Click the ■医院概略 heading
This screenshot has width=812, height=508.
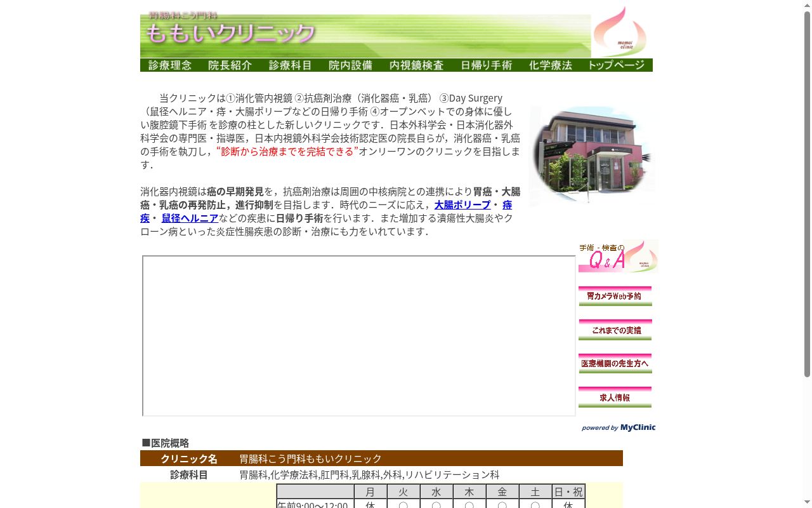pyautogui.click(x=165, y=443)
